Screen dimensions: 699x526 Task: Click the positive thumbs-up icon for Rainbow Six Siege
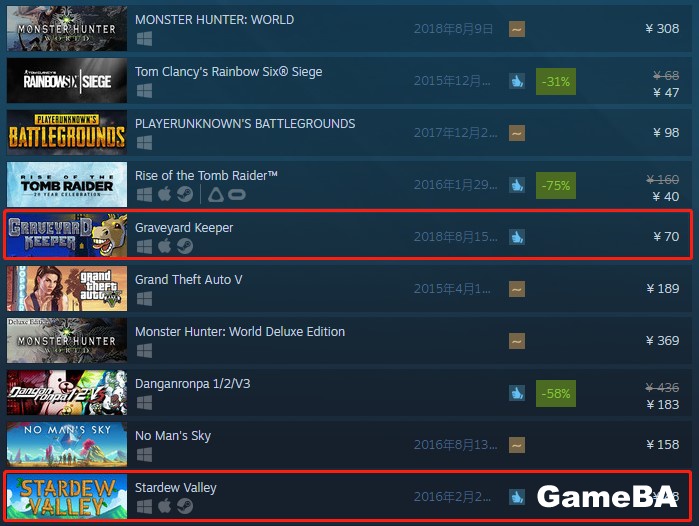tap(517, 81)
